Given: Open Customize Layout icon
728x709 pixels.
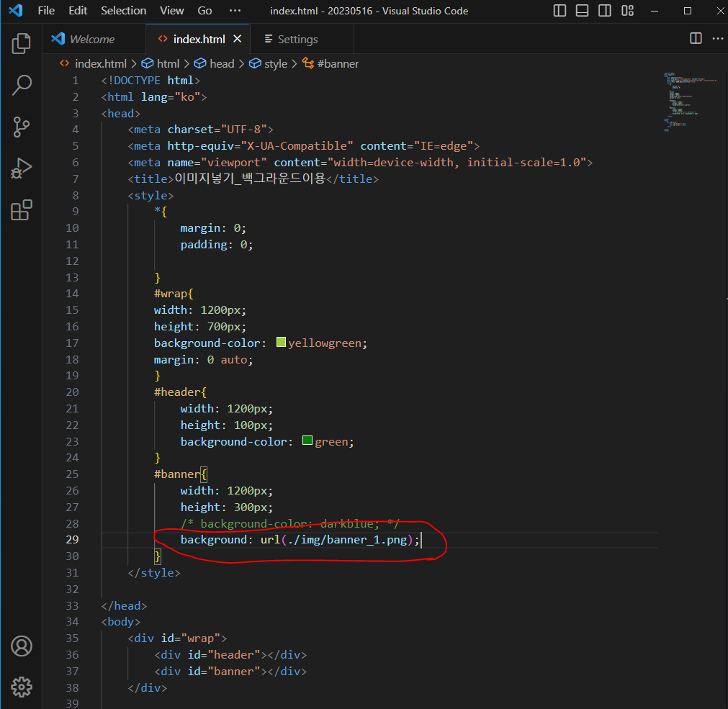Looking at the screenshot, I should [x=628, y=11].
